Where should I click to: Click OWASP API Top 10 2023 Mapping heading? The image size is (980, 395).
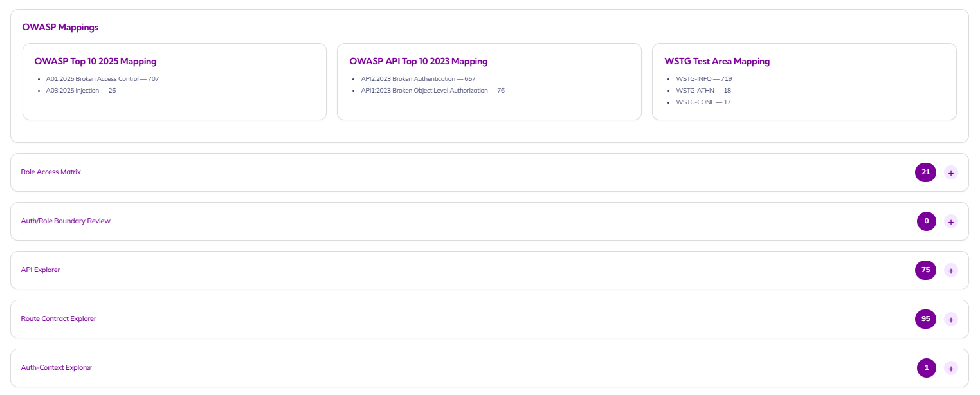(x=418, y=62)
